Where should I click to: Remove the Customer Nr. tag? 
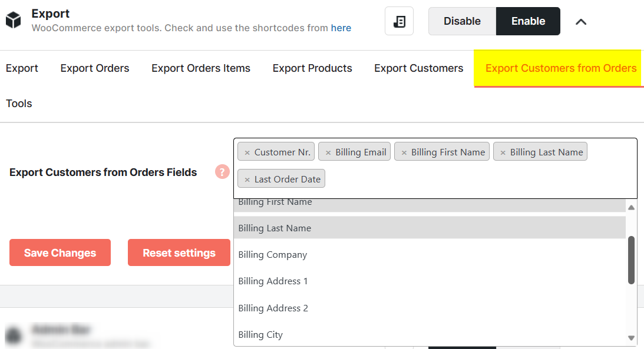(247, 152)
